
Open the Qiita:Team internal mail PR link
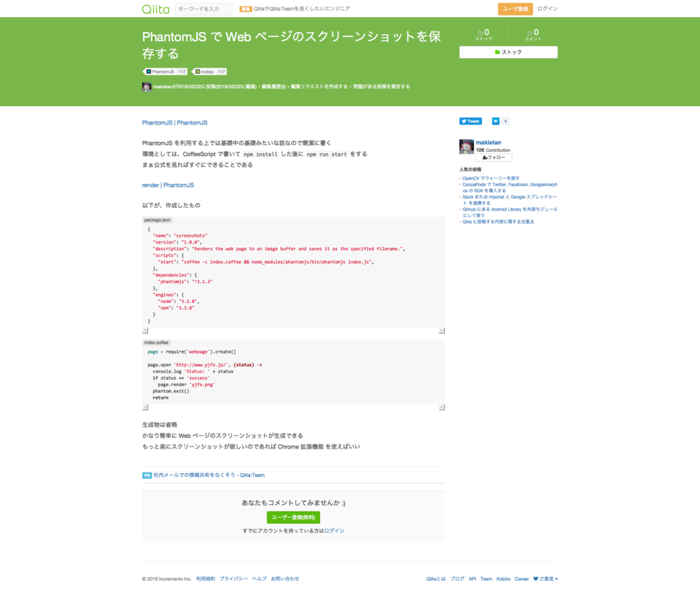209,475
